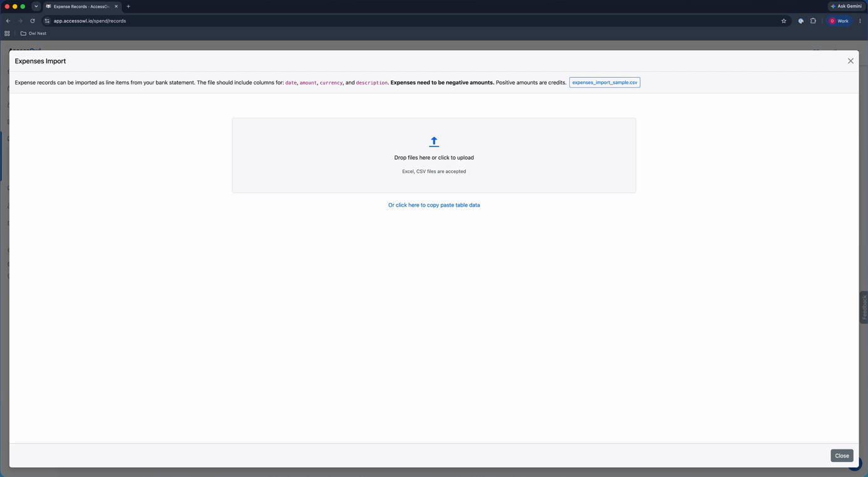868x477 pixels.
Task: Bookmark this page with star icon
Action: [x=783, y=21]
